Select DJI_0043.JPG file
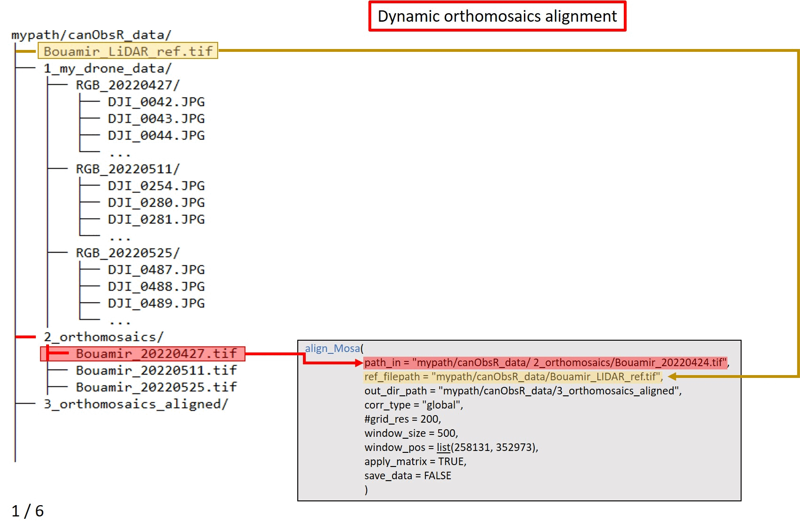This screenshot has height=532, width=800. point(156,119)
